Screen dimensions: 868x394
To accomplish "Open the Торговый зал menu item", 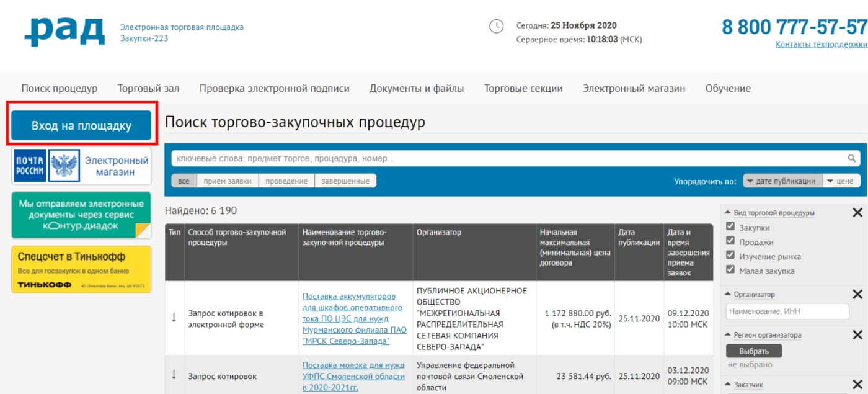I will click(148, 89).
